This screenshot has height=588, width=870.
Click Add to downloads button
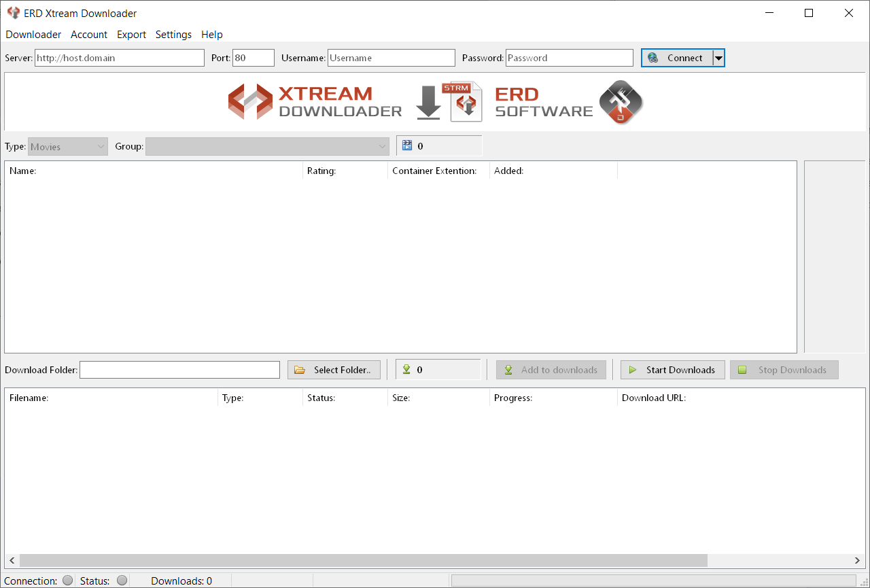pos(551,370)
